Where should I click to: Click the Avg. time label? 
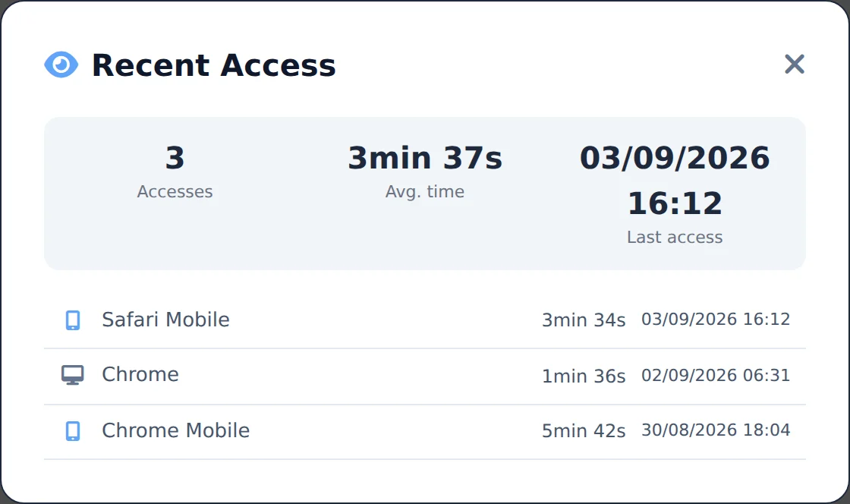[x=425, y=191]
